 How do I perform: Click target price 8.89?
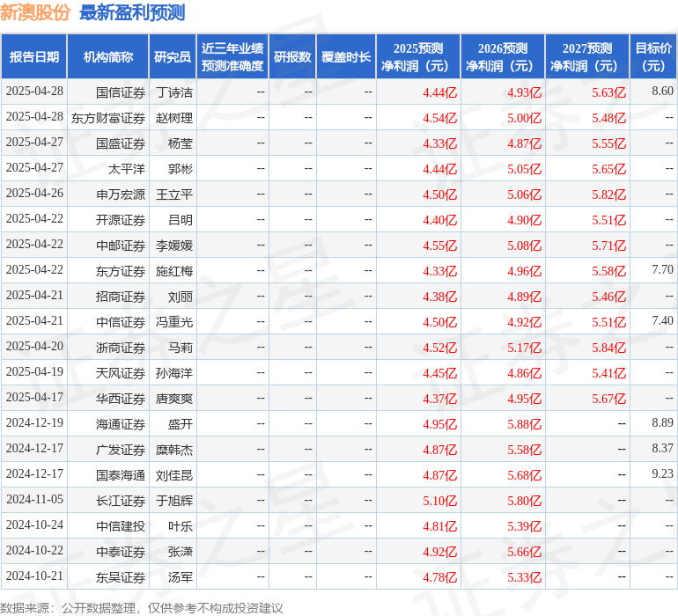pos(662,422)
